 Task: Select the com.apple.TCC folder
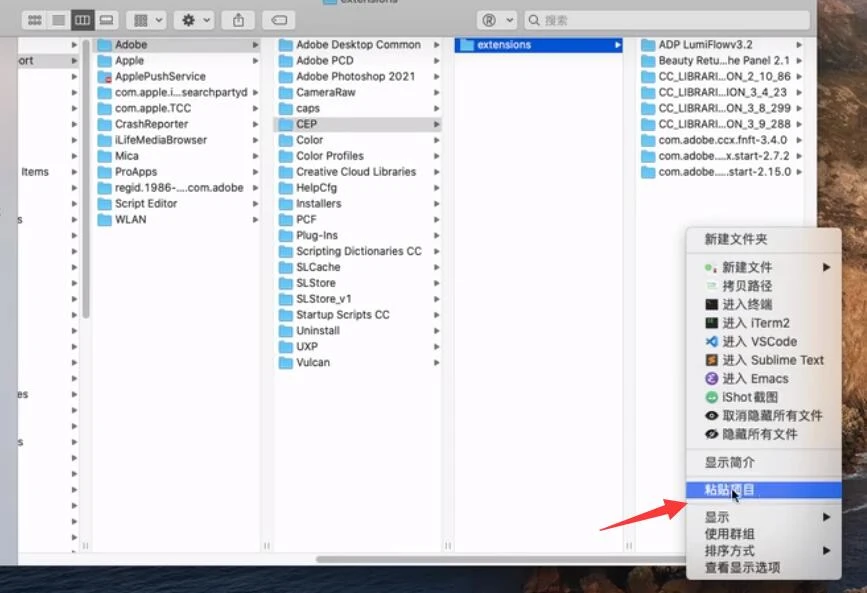click(177, 108)
